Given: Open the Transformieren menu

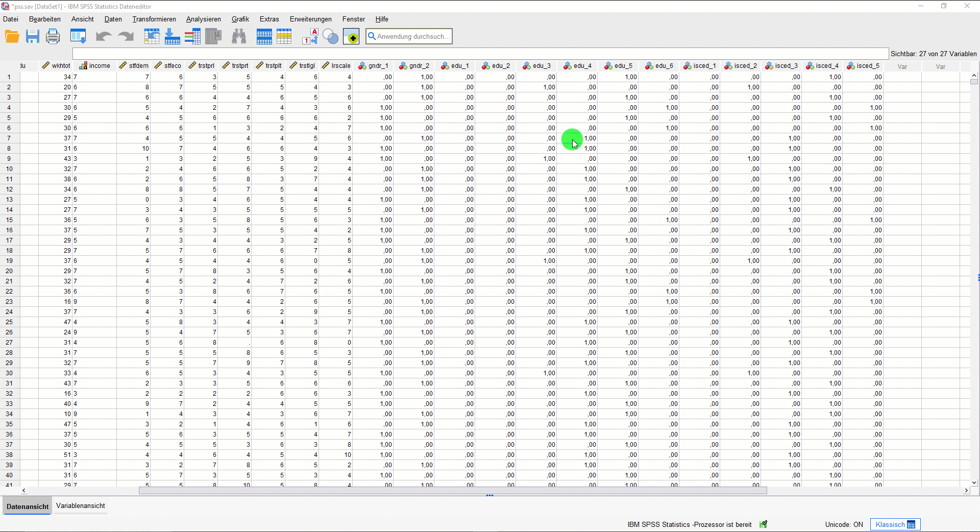Looking at the screenshot, I should (154, 19).
